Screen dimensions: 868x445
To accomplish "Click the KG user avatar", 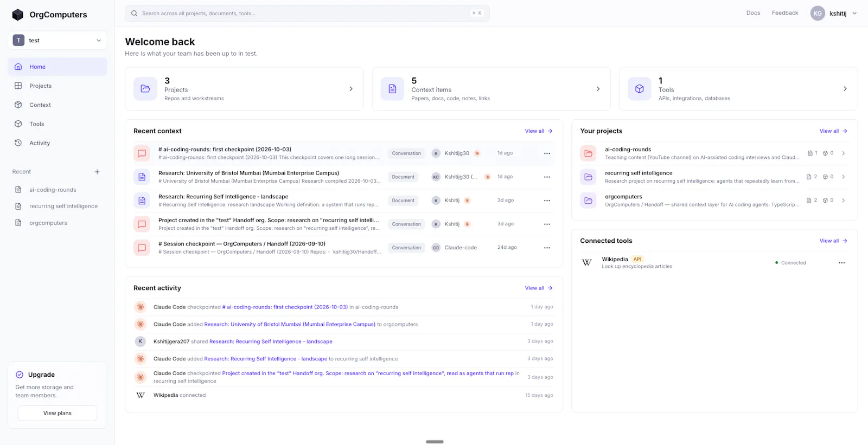I will pos(818,14).
